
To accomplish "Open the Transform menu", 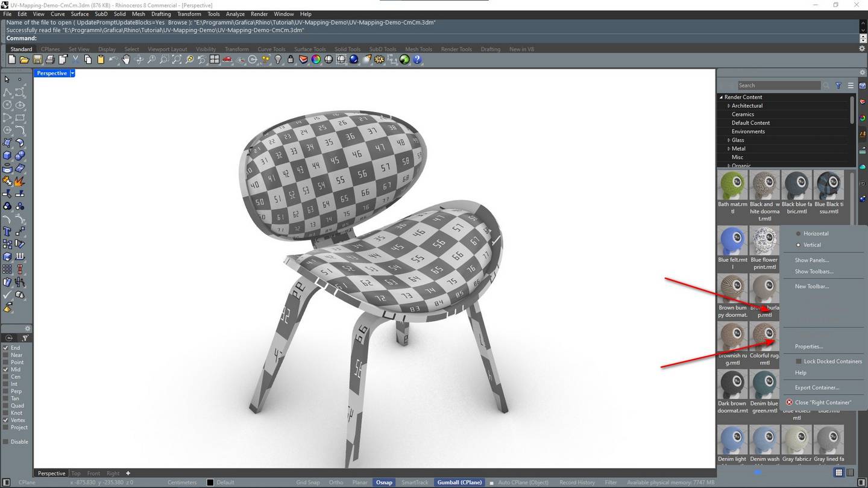I will coord(190,14).
